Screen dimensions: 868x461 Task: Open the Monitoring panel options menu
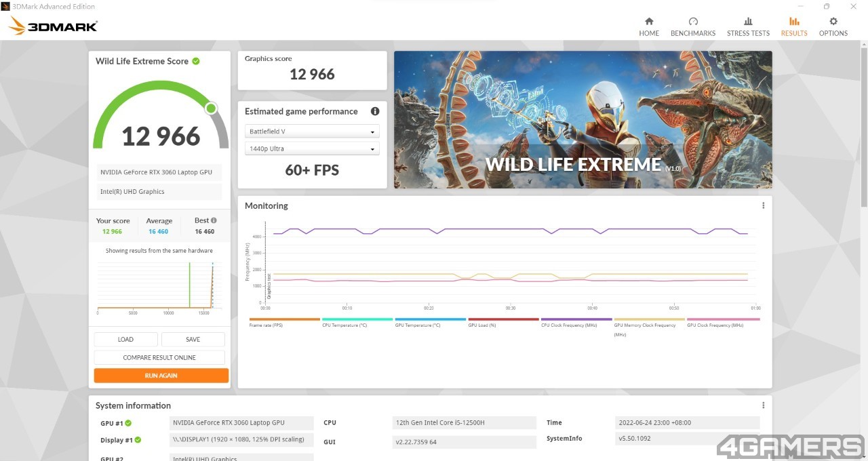click(763, 205)
